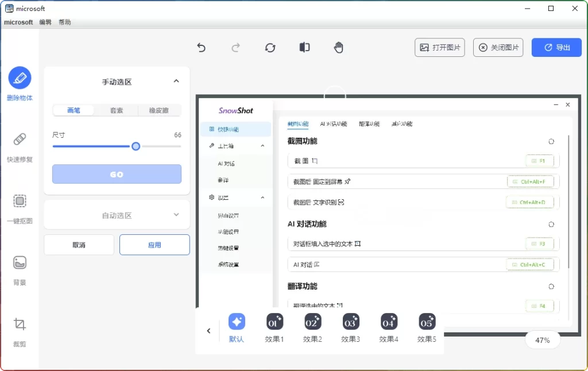The image size is (588, 371).
Task: Switch selection mode to 橡皮擦
Action: pyautogui.click(x=159, y=110)
